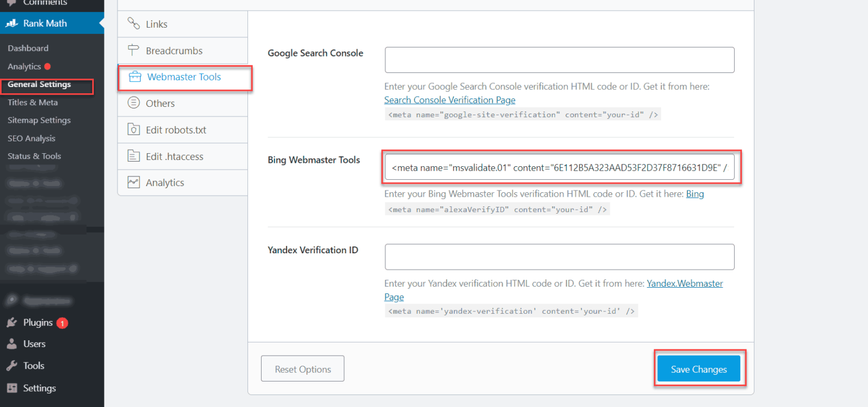Open the SEO Analysis page
Screen dimensions: 868x407
point(31,138)
